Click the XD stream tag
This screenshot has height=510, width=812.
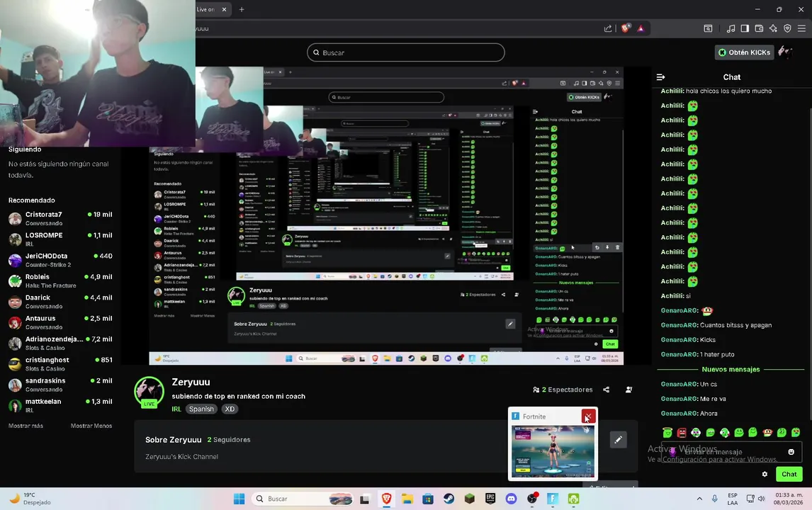point(230,409)
